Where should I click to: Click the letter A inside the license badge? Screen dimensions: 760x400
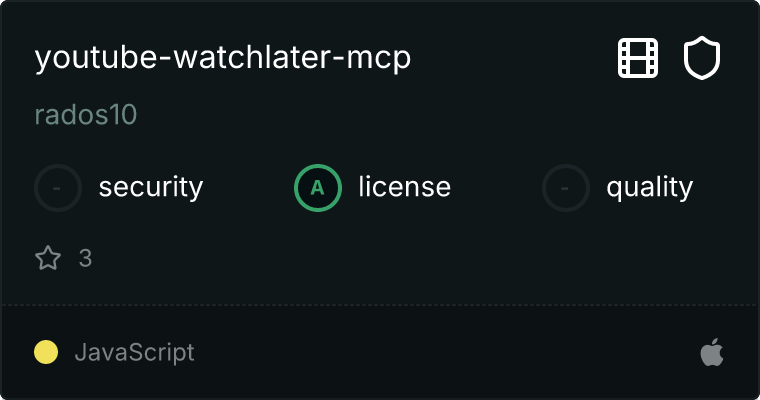(x=317, y=187)
